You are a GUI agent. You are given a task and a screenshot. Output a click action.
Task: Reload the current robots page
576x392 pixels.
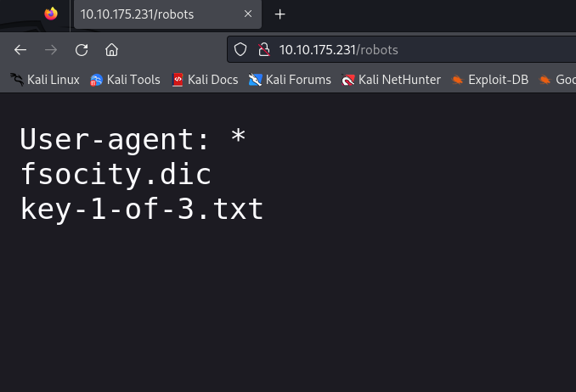pos(82,49)
